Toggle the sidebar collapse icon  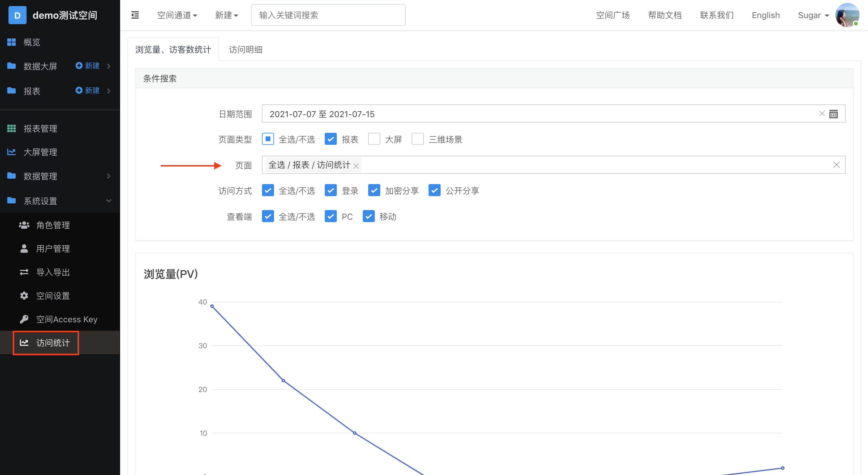coord(135,15)
